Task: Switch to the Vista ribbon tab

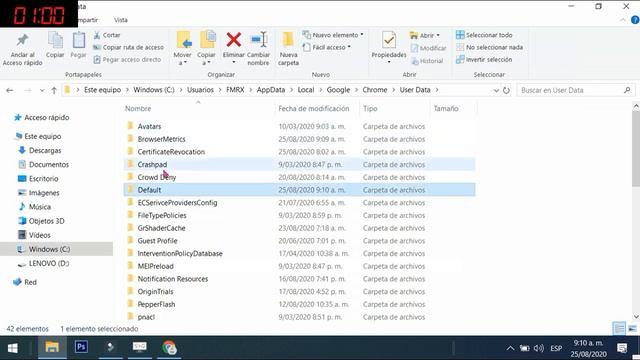Action: pos(120,20)
